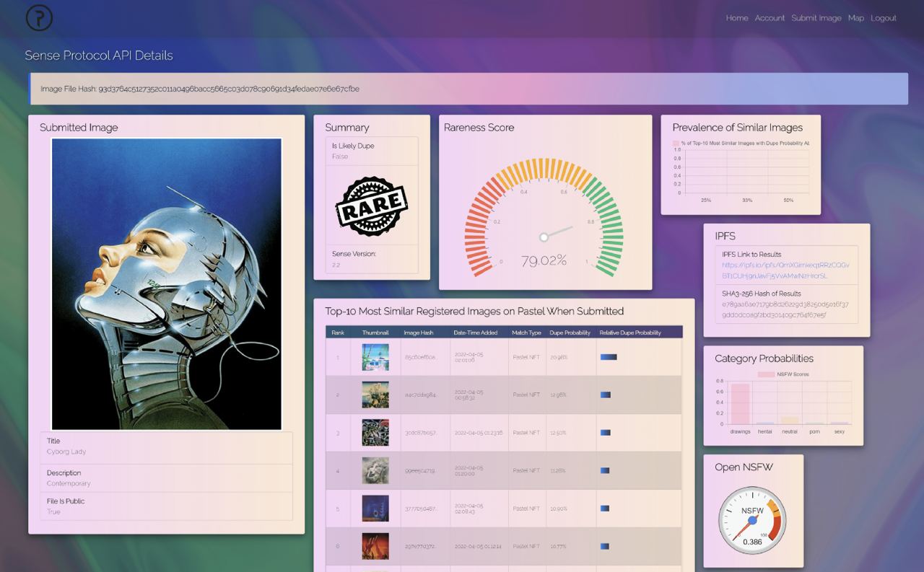This screenshot has height=572, width=924.
Task: Open the rank 4 grey sketch thumbnail
Action: click(375, 470)
